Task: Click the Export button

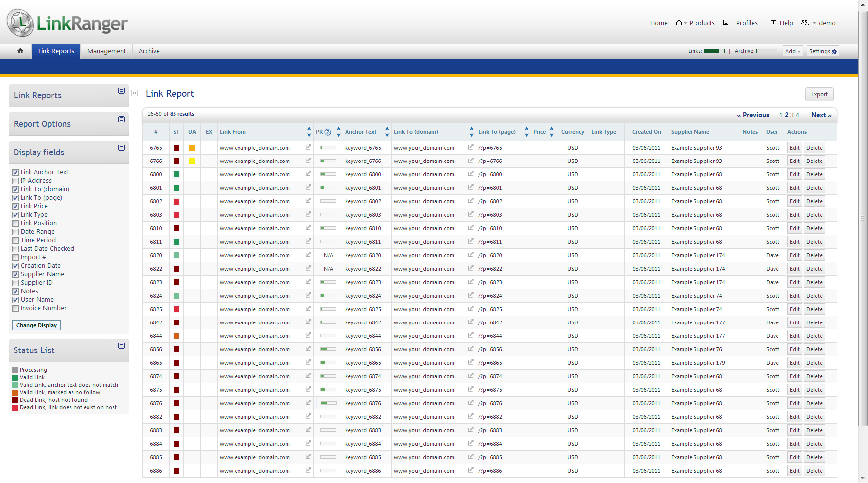Action: tap(819, 94)
